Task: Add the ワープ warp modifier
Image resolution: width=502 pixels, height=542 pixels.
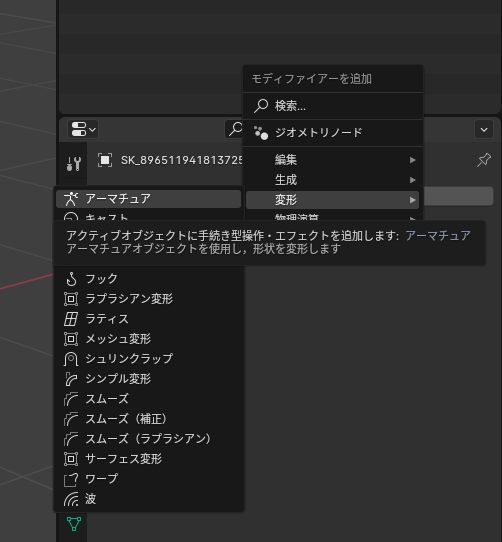Action: pos(149,479)
